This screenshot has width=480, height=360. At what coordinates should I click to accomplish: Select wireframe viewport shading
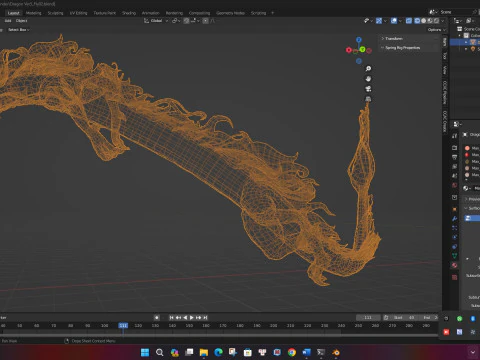417,21
